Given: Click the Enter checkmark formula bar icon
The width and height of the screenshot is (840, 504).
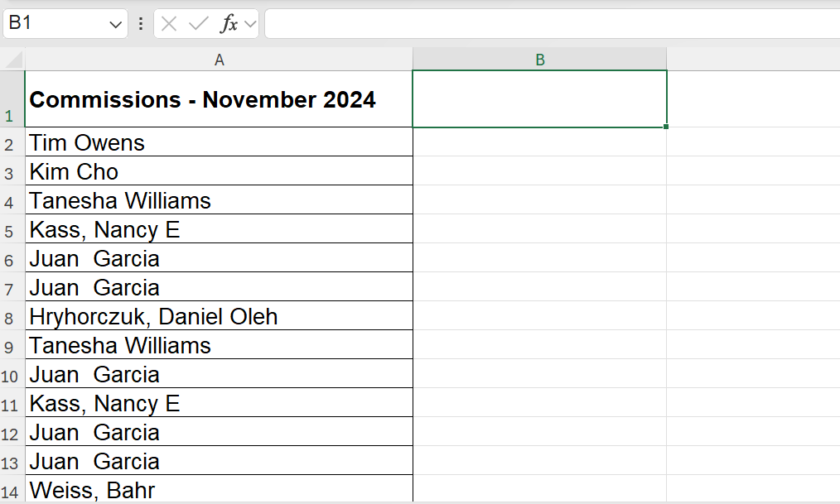Looking at the screenshot, I should 198,23.
